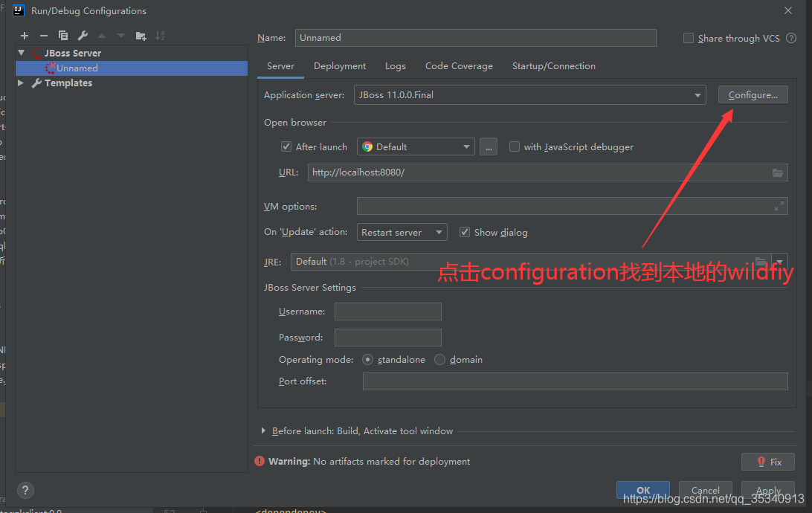Screen dimensions: 812x513
Task: Copy configuration icon in toolbar
Action: coord(63,36)
